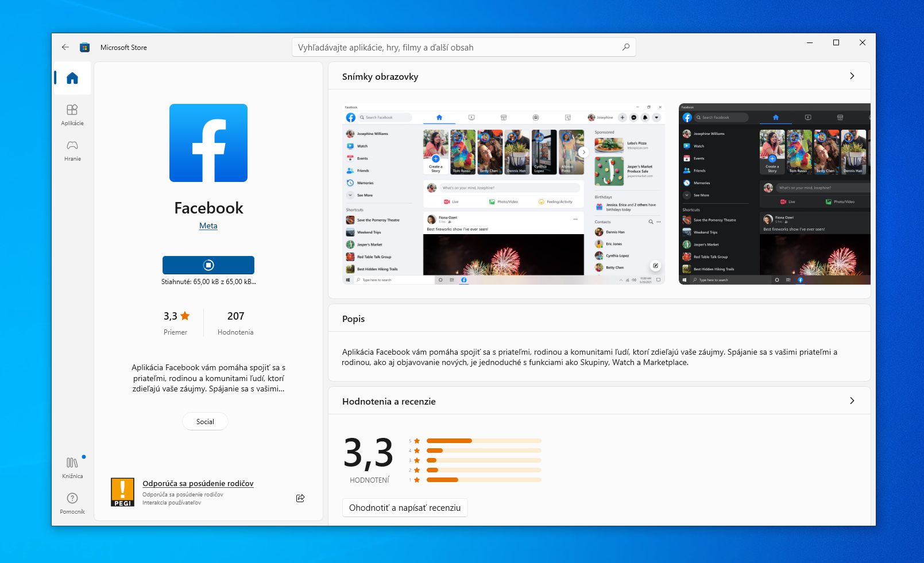
Task: Close the Microsoft Store window
Action: pyautogui.click(x=863, y=42)
